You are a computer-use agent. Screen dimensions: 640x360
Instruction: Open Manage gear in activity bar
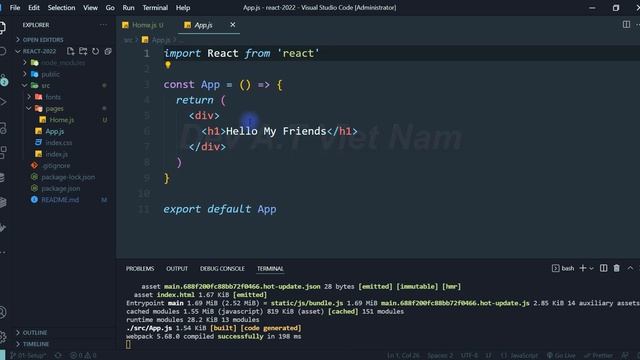3,336
